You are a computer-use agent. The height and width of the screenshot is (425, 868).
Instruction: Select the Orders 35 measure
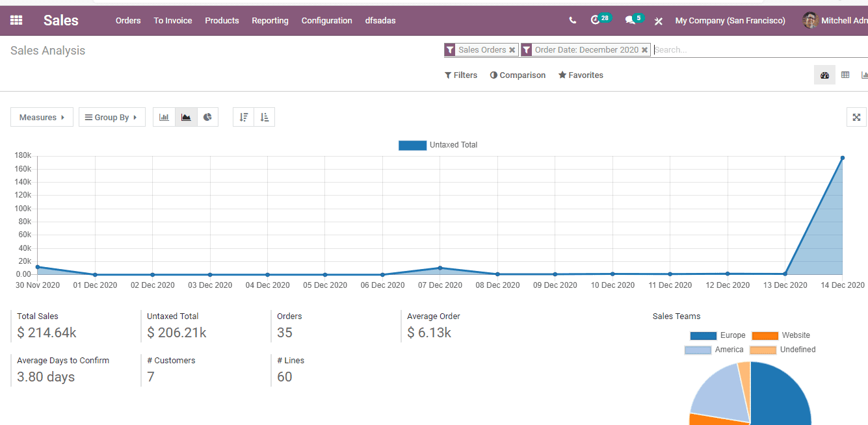click(335, 326)
